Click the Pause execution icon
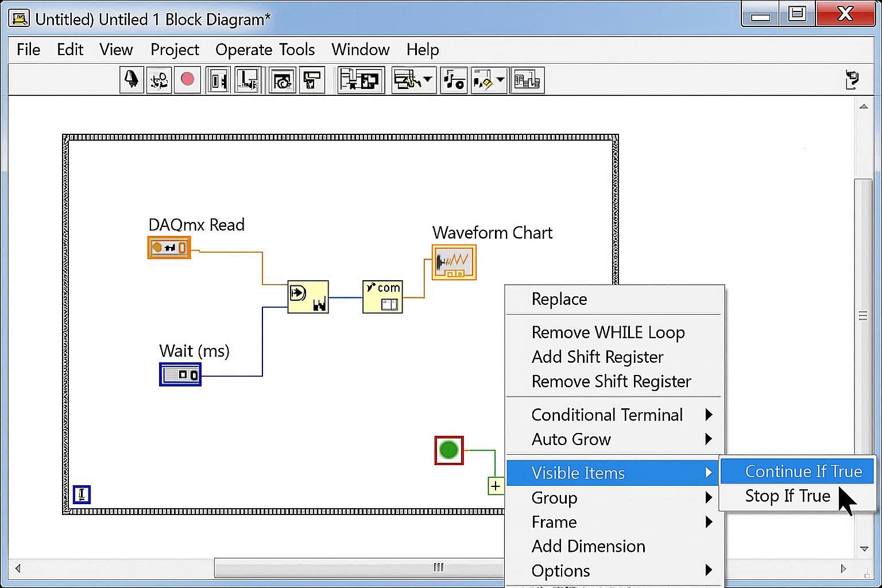The height and width of the screenshot is (588, 882). 218,80
